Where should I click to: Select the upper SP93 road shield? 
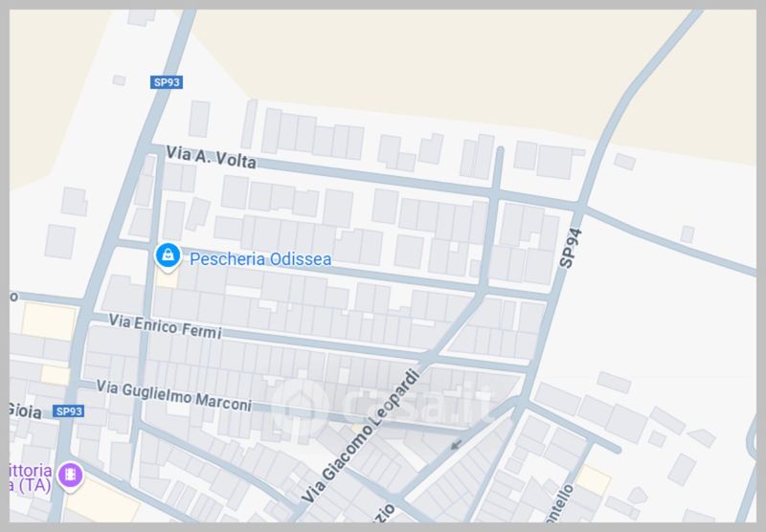(x=166, y=82)
